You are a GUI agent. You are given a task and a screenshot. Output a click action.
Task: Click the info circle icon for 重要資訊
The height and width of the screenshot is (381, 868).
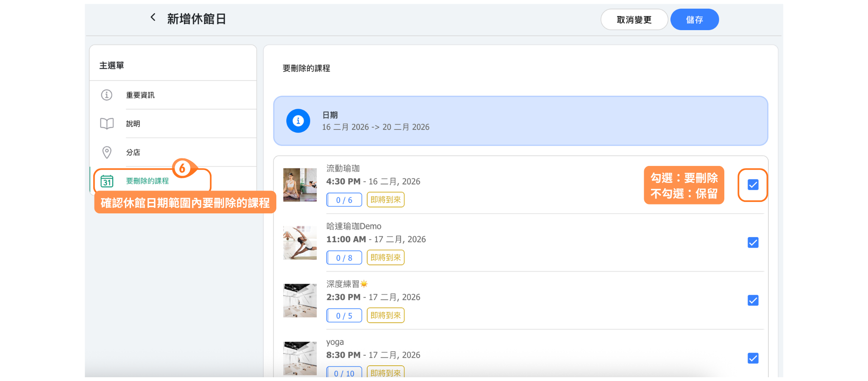coord(107,95)
